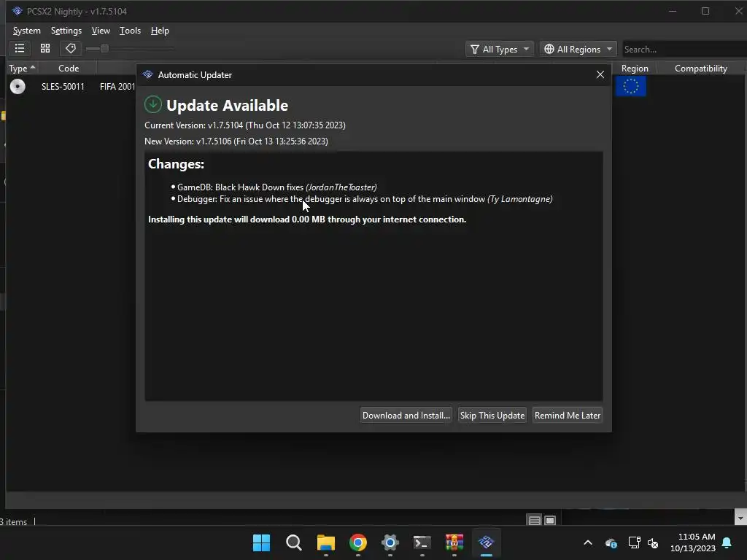Select the SLES-50011 code cell
747x560 pixels.
[x=63, y=87]
